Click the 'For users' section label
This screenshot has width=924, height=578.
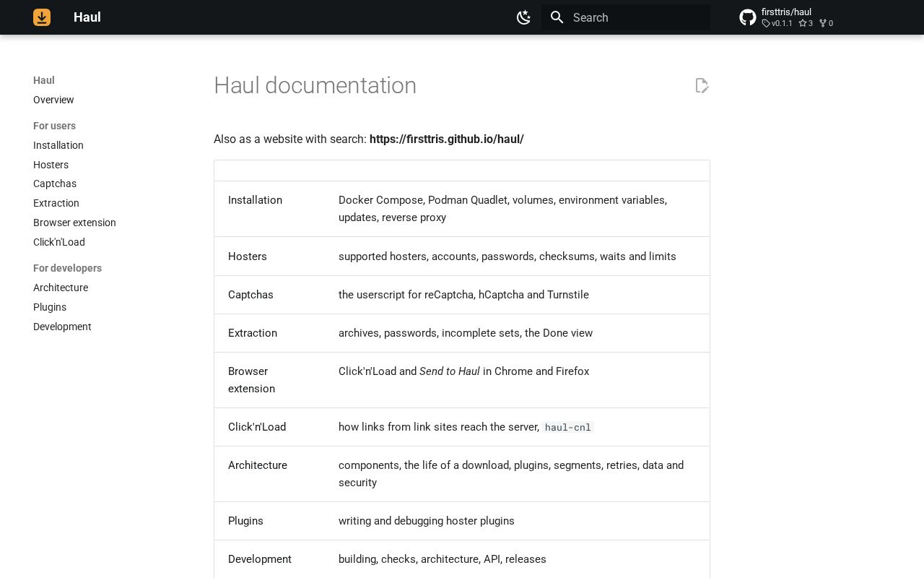click(x=54, y=126)
